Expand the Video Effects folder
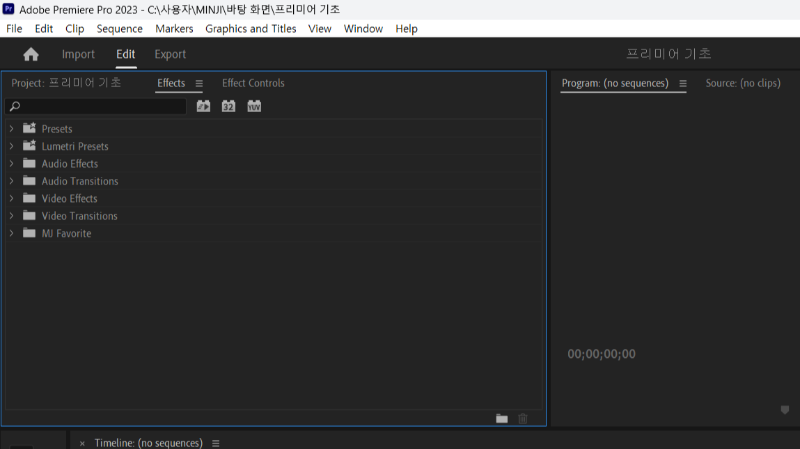Viewport: 800px width, 449px height. [x=11, y=198]
